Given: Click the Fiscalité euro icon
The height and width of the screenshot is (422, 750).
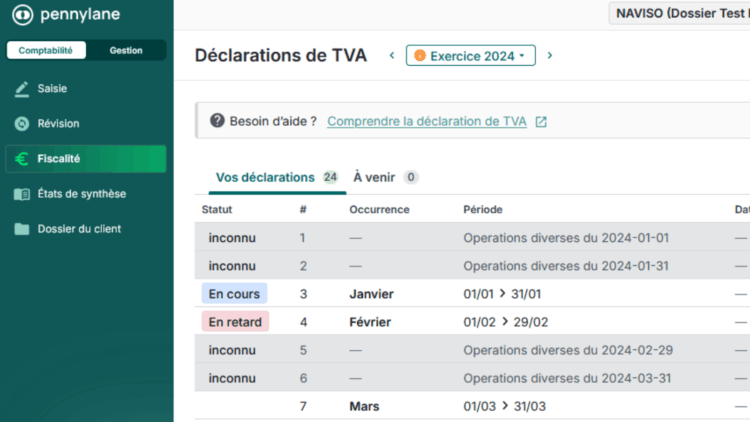Looking at the screenshot, I should point(21,159).
